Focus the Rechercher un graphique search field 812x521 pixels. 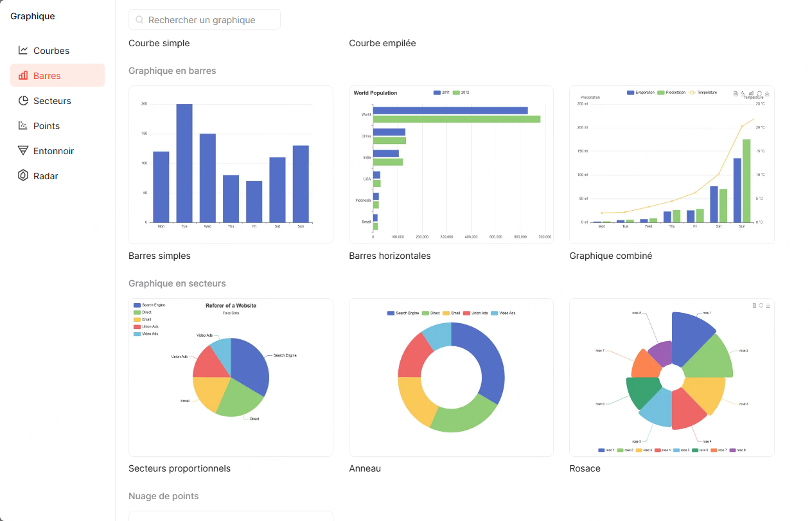click(x=204, y=20)
